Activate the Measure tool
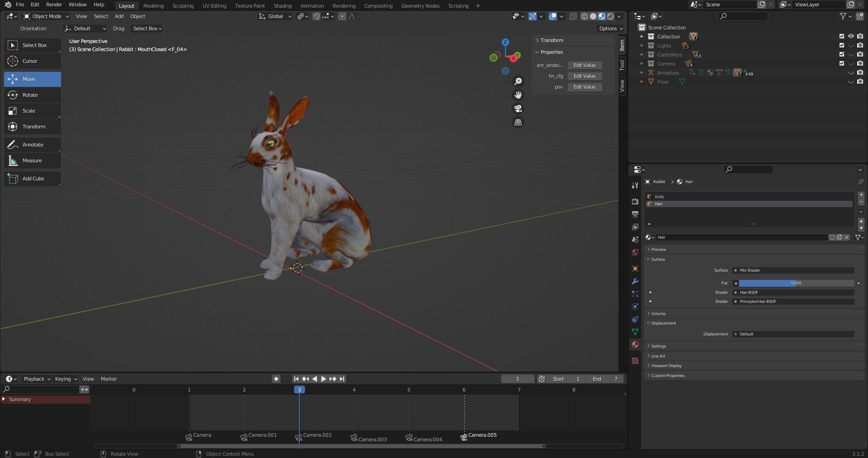Screen dimensions: 868x458 click(x=32, y=161)
